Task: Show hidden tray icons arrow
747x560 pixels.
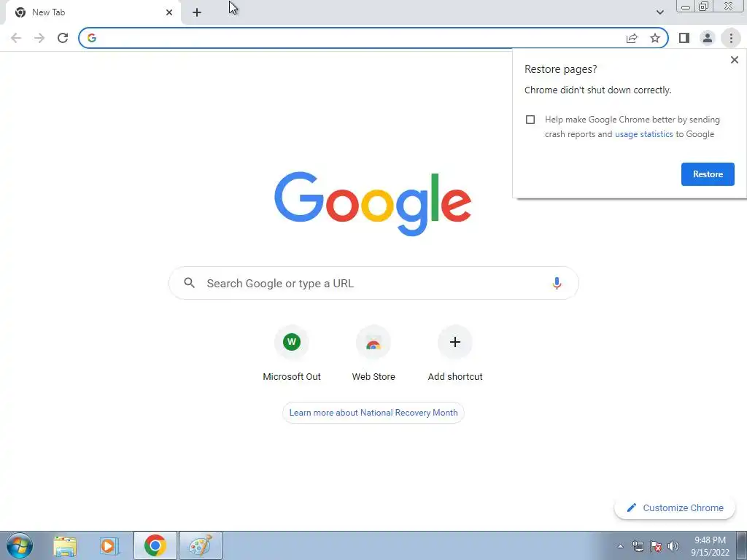Action: [x=620, y=547]
